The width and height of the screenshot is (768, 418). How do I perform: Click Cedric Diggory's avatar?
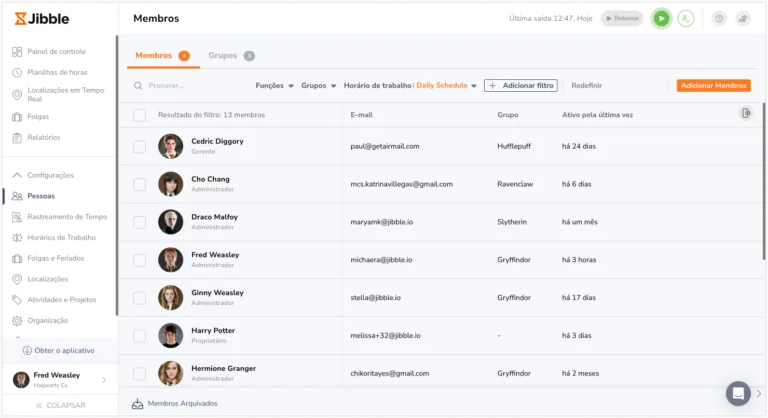(x=170, y=146)
